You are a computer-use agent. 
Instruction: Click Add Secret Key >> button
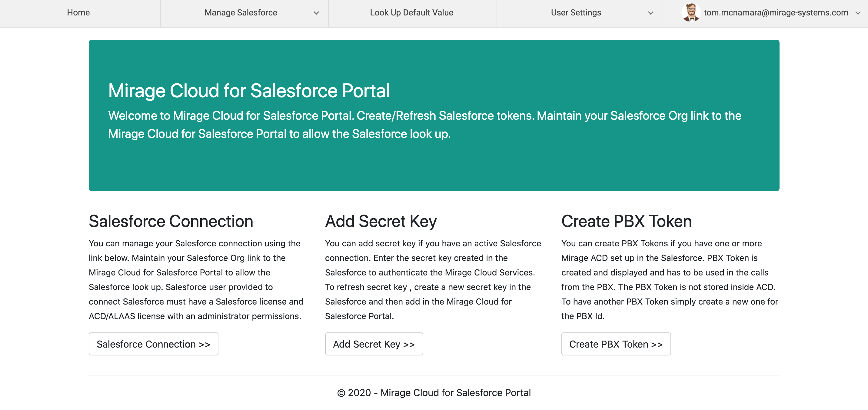374,344
